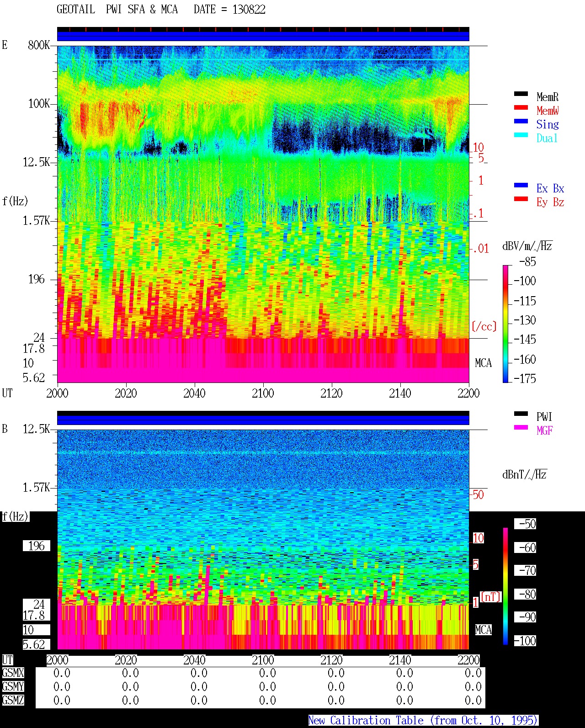Click the GSMX value under 2020
The width and height of the screenshot is (585, 728).
(x=130, y=673)
